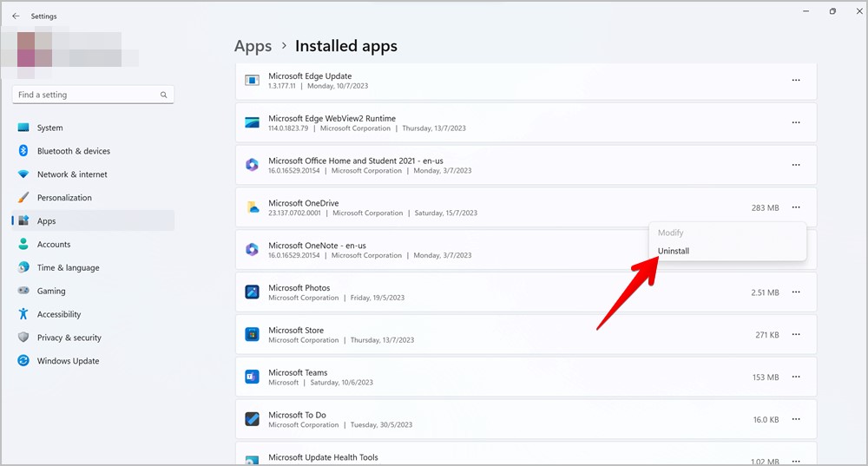Click the Microsoft Store app name
Viewport: 868px width, 466px height.
click(296, 330)
